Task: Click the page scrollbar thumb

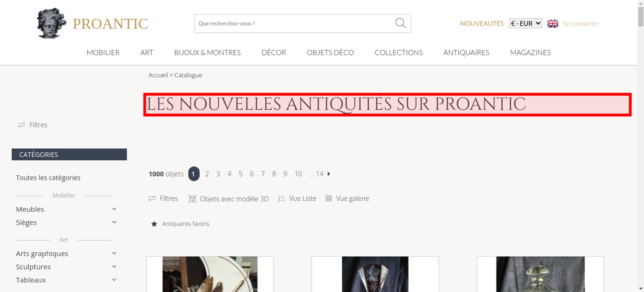Action: [x=641, y=16]
